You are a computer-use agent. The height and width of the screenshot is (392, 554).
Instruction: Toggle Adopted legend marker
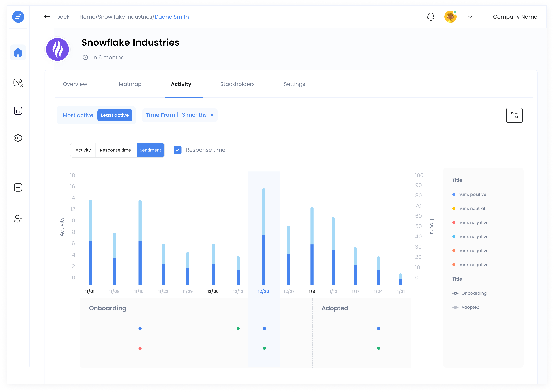[x=455, y=307]
